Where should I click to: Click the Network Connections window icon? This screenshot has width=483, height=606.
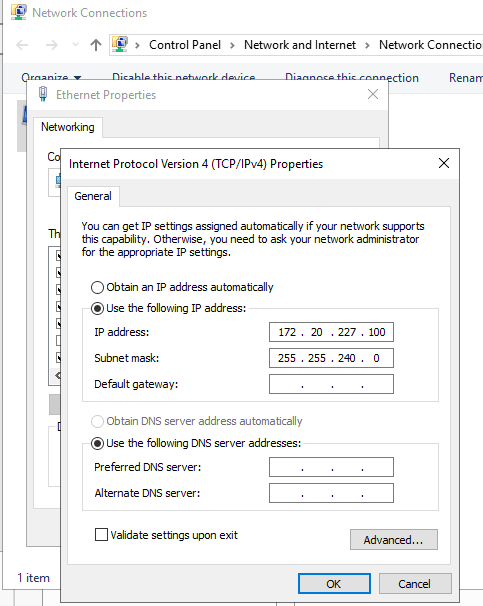click(x=19, y=12)
